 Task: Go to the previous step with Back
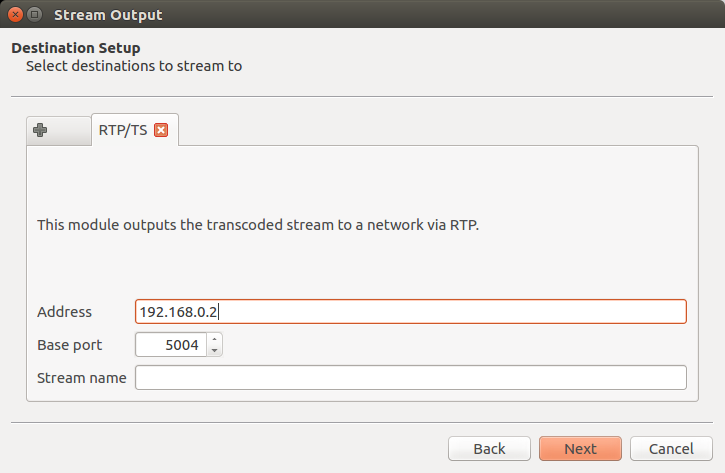point(489,449)
